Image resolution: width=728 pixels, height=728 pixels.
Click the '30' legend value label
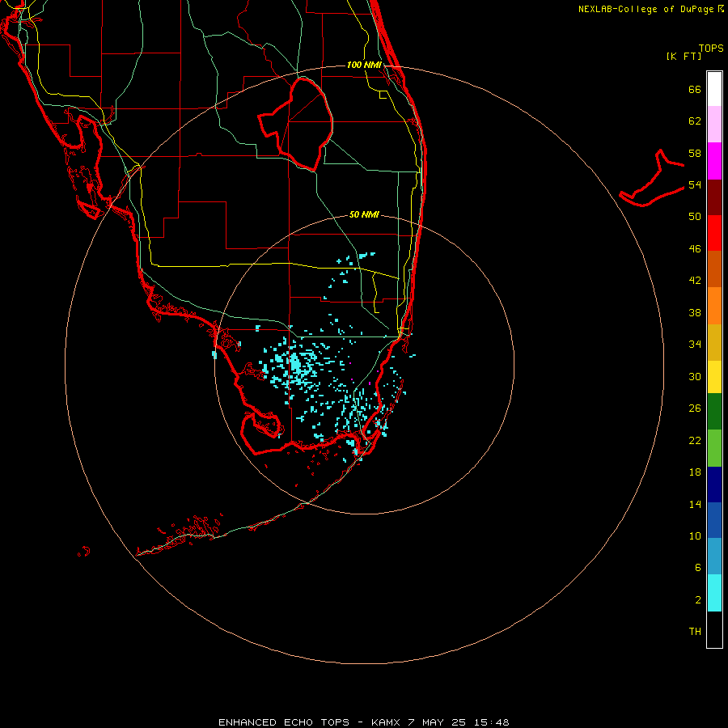click(x=695, y=376)
